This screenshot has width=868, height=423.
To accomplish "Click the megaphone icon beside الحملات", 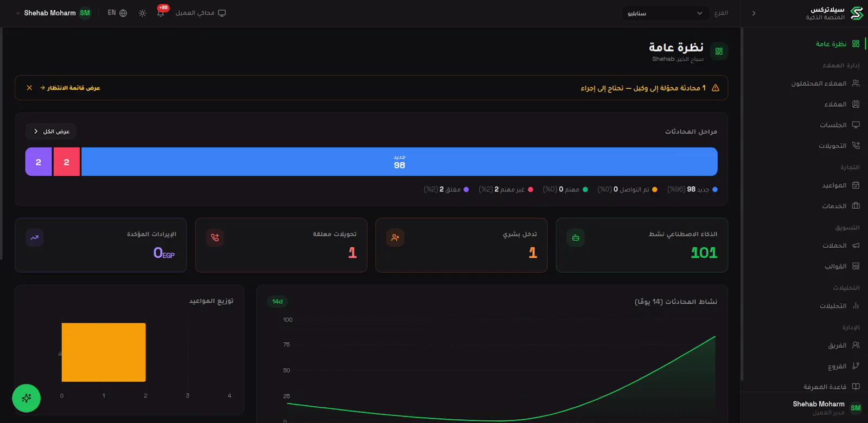I will coord(856,245).
